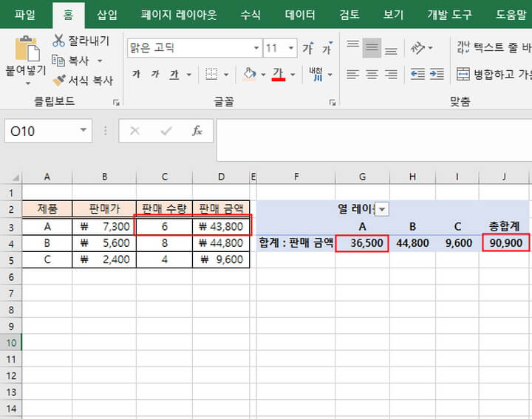
Task: Center text horizontally
Action: (372, 74)
